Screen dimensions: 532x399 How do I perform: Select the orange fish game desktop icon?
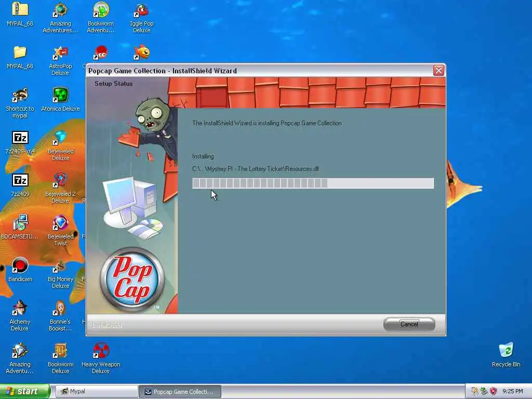(141, 53)
